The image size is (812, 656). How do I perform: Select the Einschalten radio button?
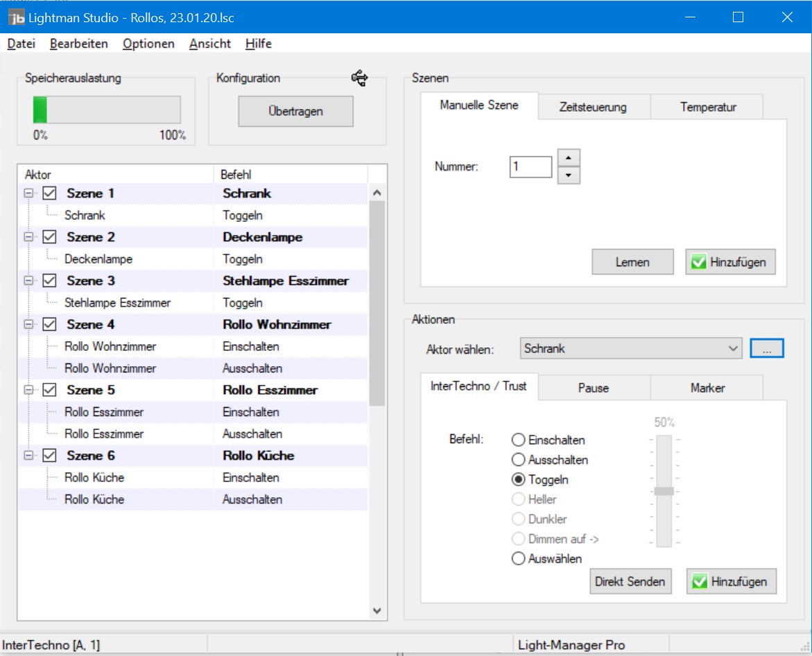point(518,440)
